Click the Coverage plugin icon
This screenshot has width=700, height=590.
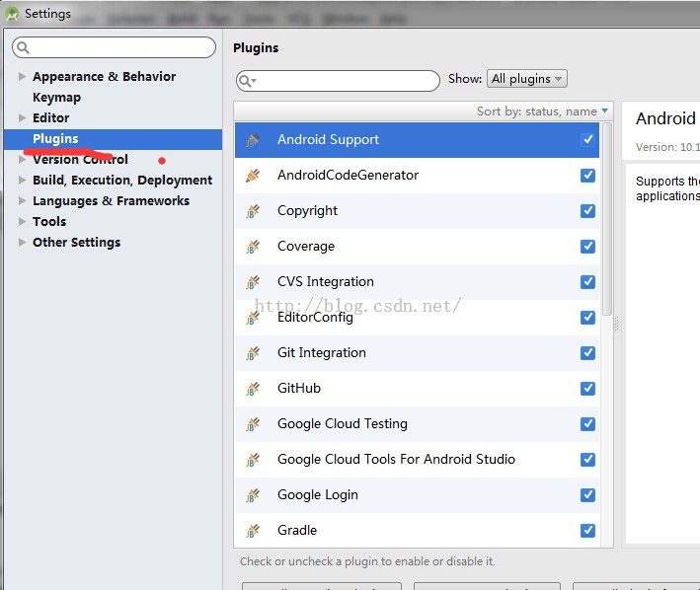(253, 247)
